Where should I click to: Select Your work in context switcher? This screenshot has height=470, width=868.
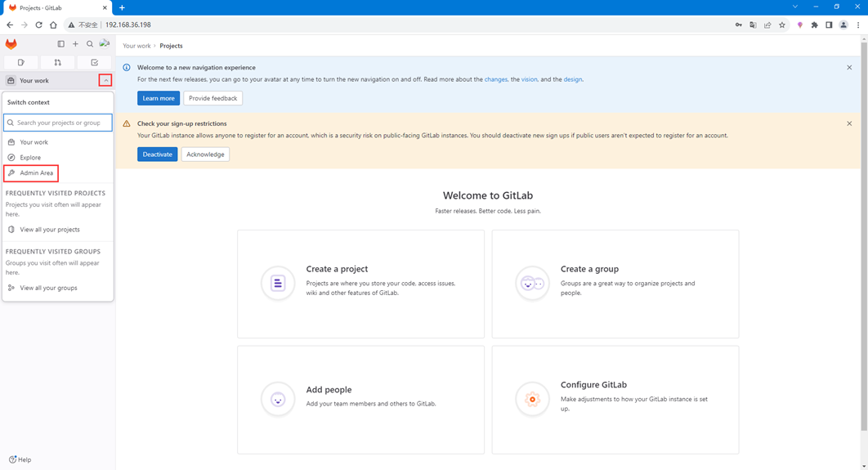tap(57, 142)
